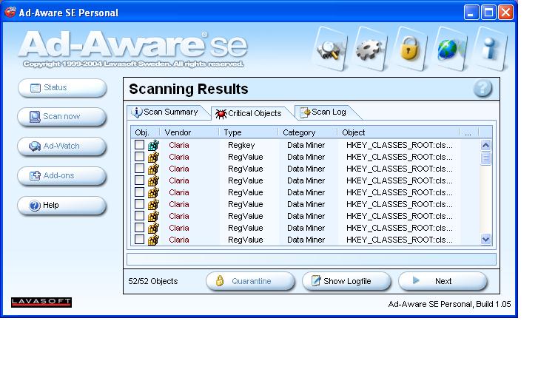Continue with the Next button
Screen dimensions: 538x392
coord(443,281)
